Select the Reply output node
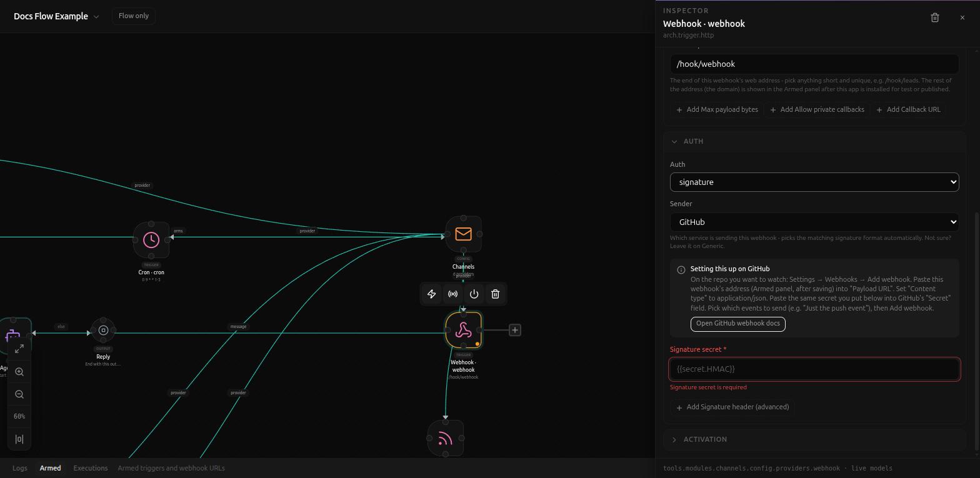The image size is (980, 478). click(103, 330)
